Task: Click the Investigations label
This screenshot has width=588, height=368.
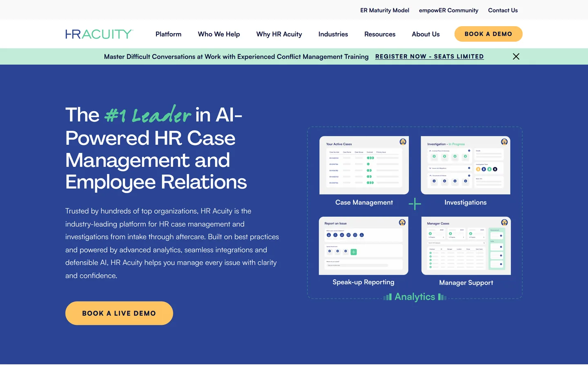Action: coord(465,202)
